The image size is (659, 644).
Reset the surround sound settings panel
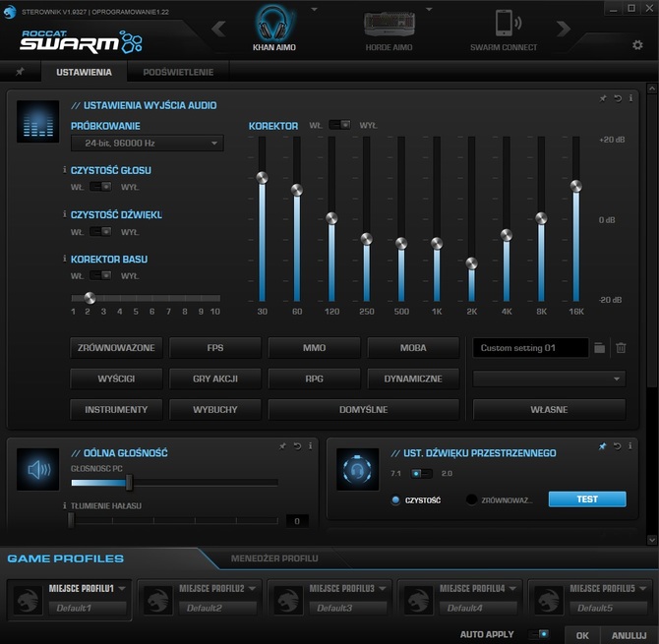[617, 446]
